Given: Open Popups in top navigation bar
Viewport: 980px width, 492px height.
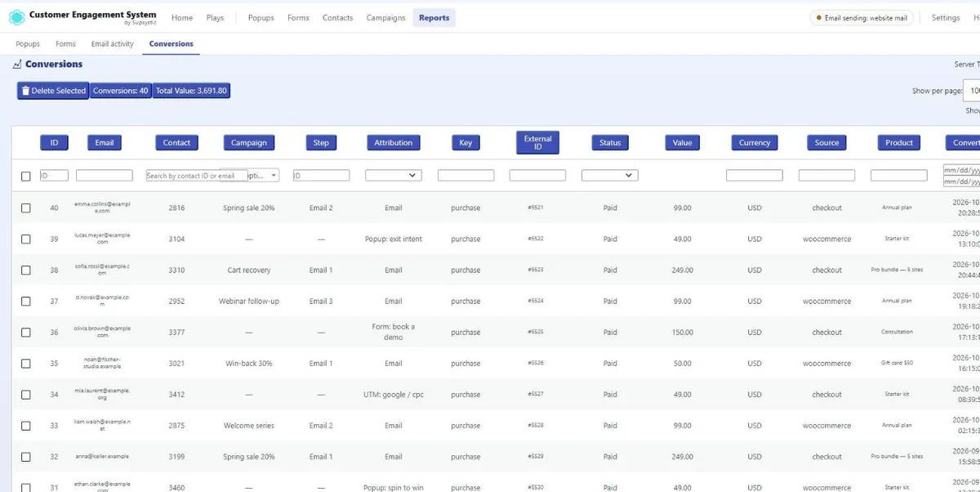Looking at the screenshot, I should click(261, 17).
